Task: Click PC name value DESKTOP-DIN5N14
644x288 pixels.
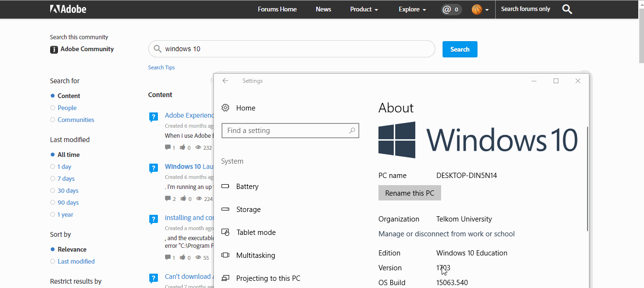Action: click(x=466, y=176)
